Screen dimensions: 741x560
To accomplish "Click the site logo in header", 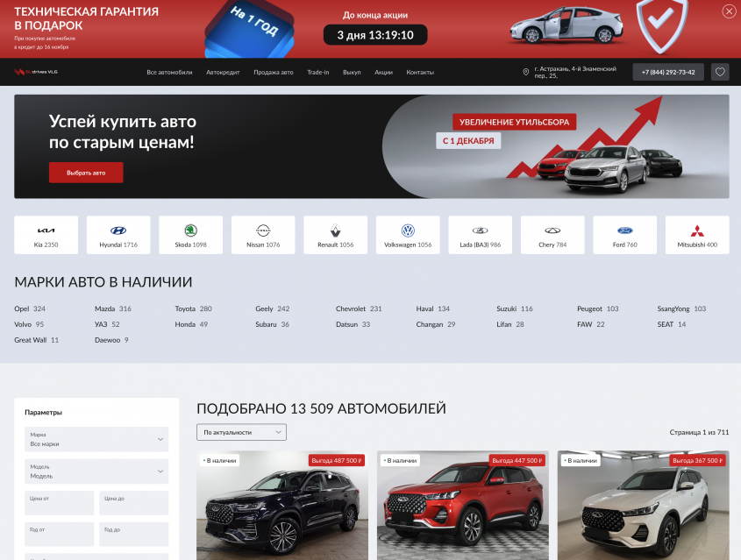I will (x=36, y=72).
